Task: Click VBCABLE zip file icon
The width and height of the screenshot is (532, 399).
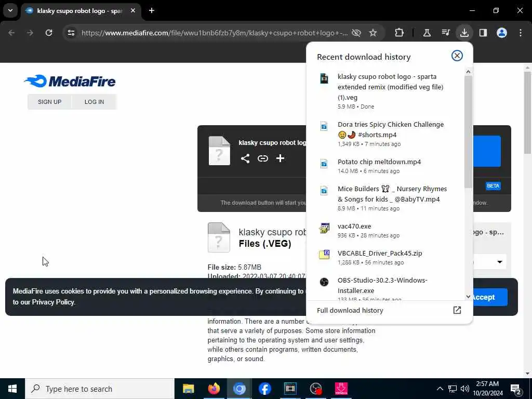Action: tap(324, 255)
